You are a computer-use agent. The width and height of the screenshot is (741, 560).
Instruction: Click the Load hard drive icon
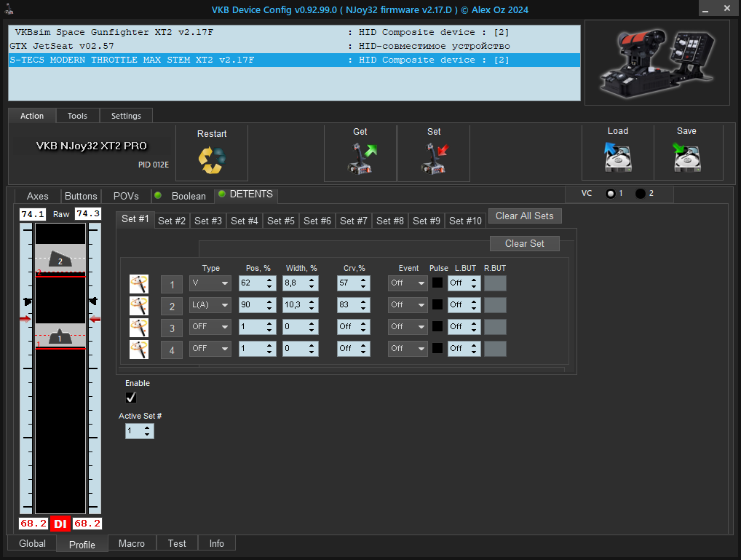click(x=617, y=157)
